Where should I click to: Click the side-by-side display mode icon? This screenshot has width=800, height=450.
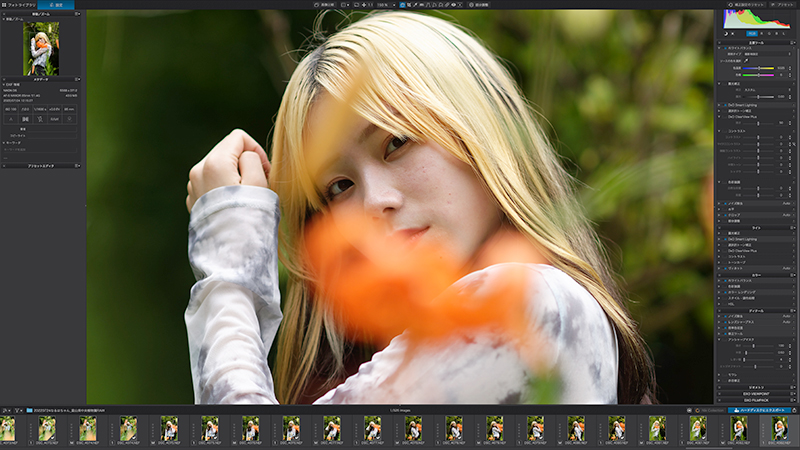pyautogui.click(x=343, y=5)
